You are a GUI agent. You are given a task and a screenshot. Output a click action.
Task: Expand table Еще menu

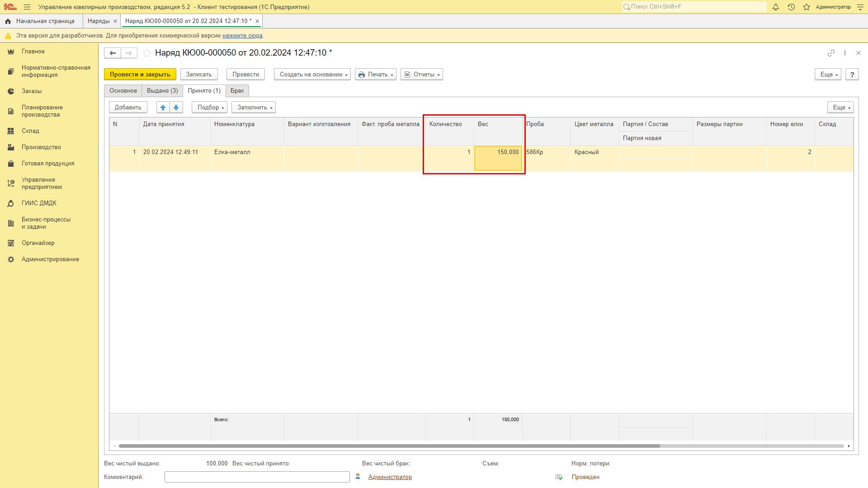coord(840,108)
